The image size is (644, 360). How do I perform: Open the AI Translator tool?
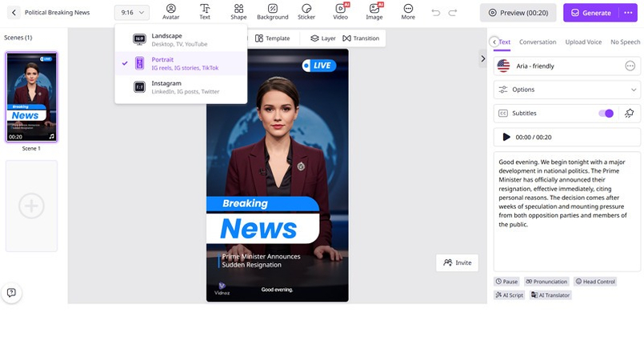point(550,295)
